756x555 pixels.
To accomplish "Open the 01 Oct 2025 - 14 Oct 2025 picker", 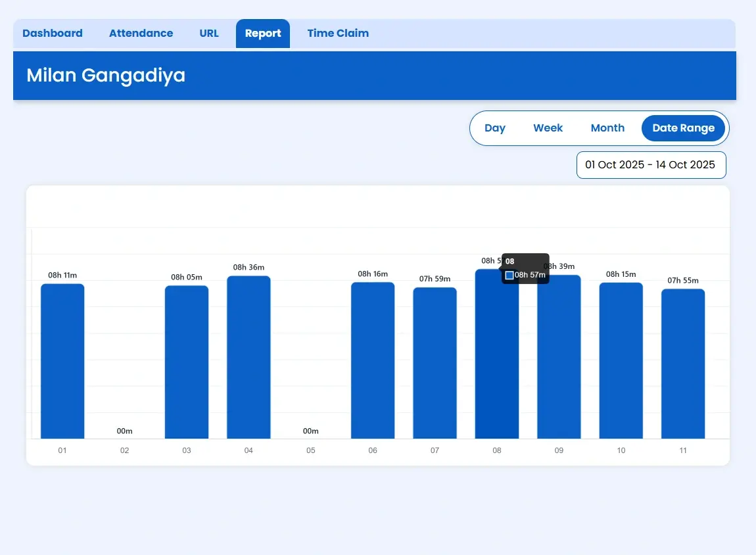I will [x=651, y=164].
